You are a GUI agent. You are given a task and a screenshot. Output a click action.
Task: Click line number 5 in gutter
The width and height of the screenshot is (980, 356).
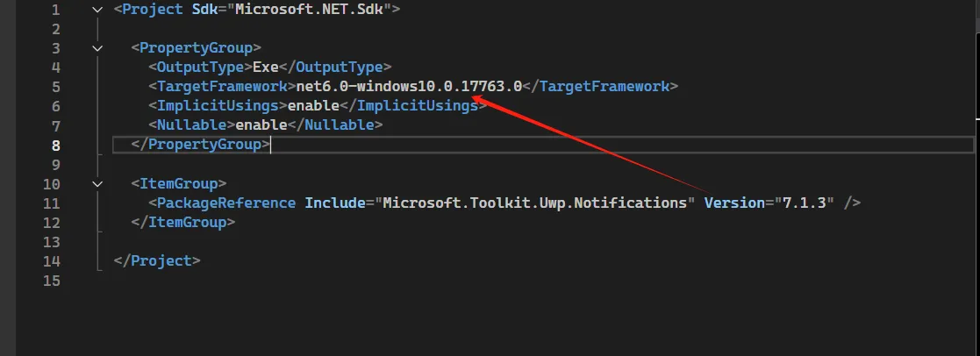pyautogui.click(x=56, y=87)
